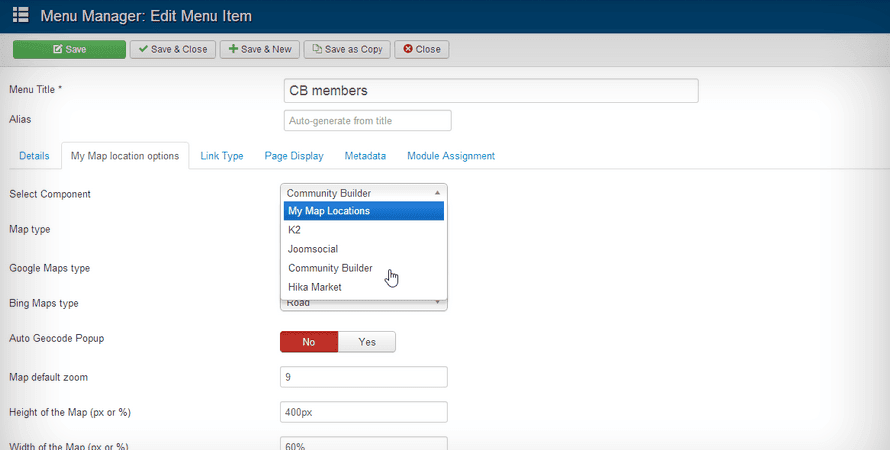Click the Map default zoom field

point(364,377)
